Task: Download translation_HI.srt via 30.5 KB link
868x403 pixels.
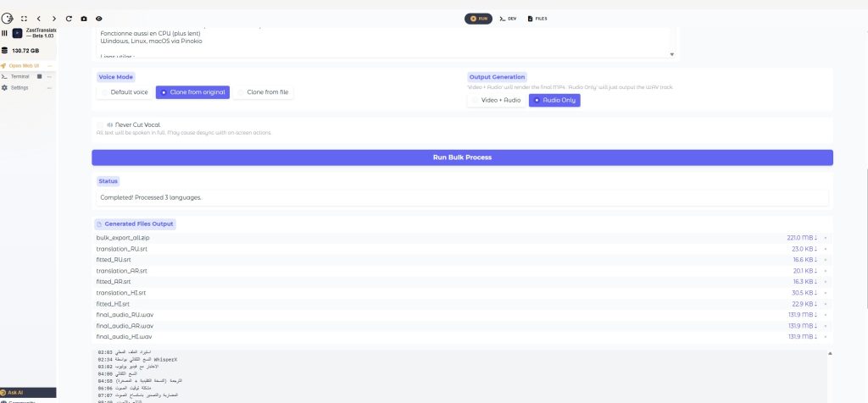Action: (x=805, y=293)
